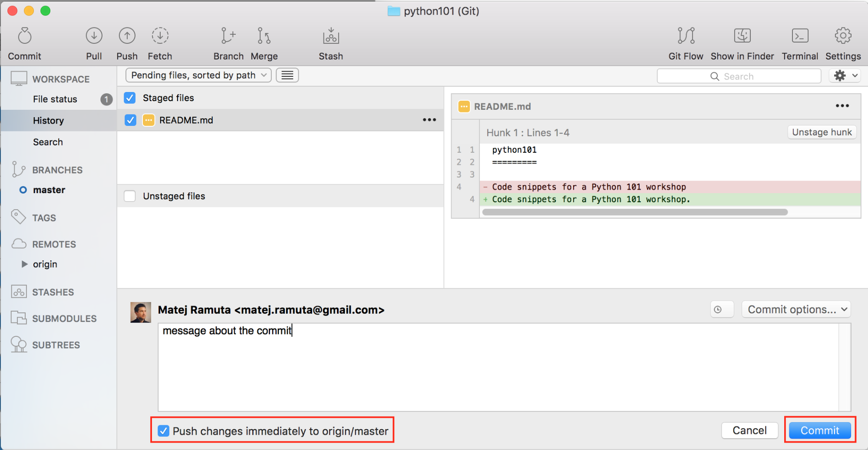The image size is (868, 450).
Task: Click the Cancel button
Action: [x=749, y=430]
